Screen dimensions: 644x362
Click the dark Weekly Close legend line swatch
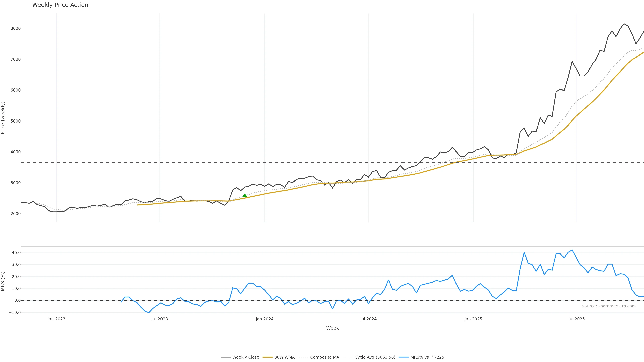coord(226,357)
